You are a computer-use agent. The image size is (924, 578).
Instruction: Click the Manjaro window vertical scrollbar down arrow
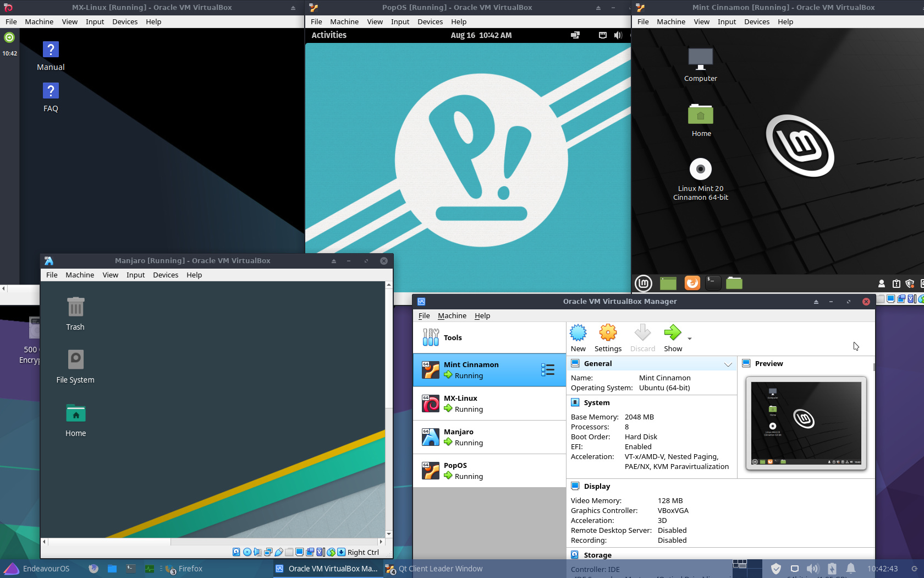pos(389,534)
